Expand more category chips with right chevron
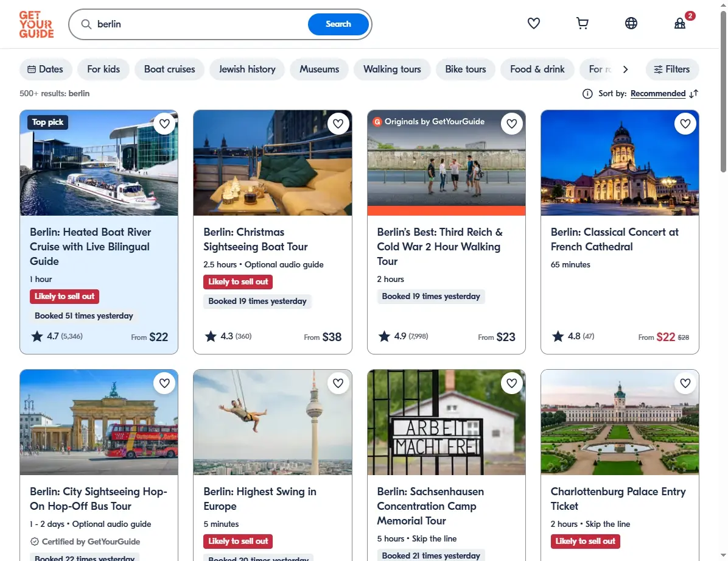The image size is (728, 561). 625,69
